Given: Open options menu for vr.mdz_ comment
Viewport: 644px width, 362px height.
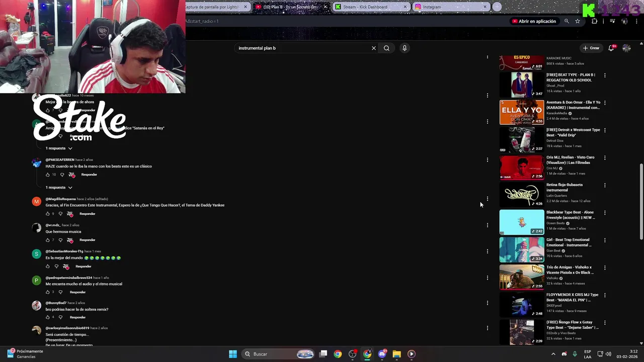Looking at the screenshot, I should [x=487, y=225].
